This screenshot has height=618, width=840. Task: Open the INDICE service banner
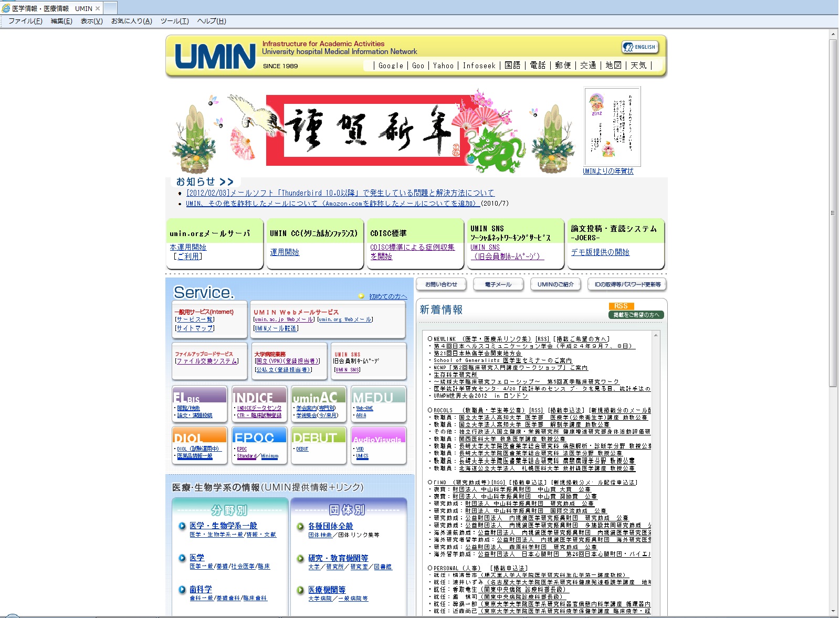259,395
